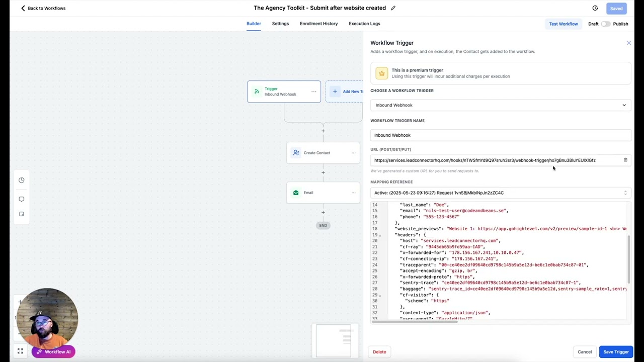The width and height of the screenshot is (644, 362).
Task: Open version history clock icon
Action: tap(595, 8)
